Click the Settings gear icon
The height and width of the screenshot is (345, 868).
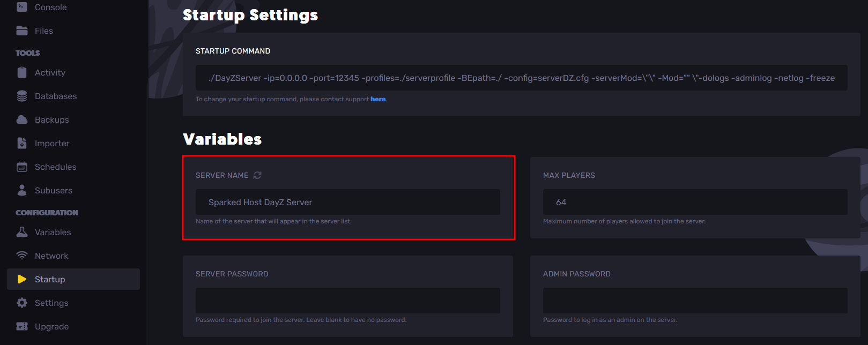22,303
